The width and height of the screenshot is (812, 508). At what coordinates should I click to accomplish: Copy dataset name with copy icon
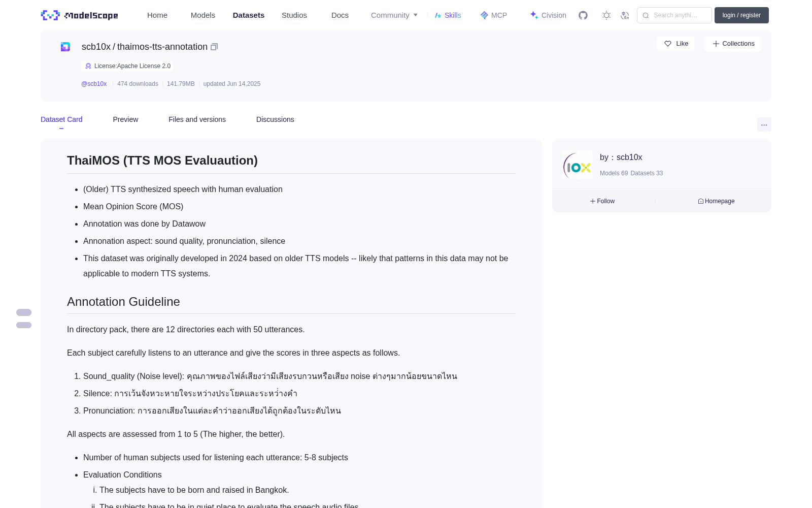coord(214,47)
